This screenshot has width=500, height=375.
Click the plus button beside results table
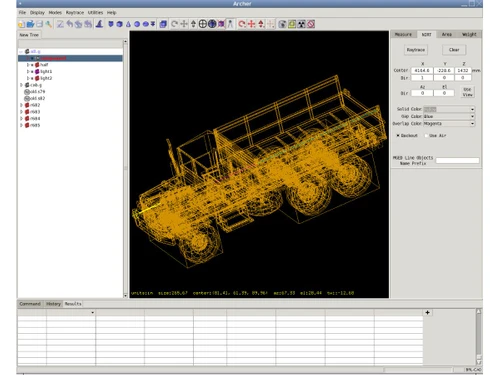[427, 313]
